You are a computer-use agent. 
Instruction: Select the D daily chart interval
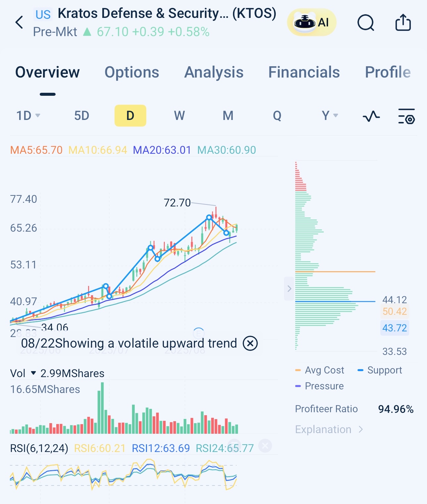pos(130,116)
